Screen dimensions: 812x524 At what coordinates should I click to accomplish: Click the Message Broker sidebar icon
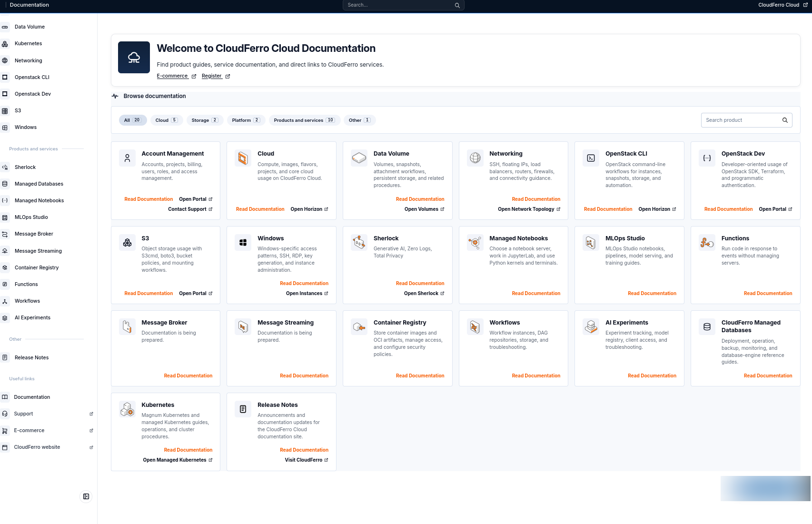[x=5, y=234]
